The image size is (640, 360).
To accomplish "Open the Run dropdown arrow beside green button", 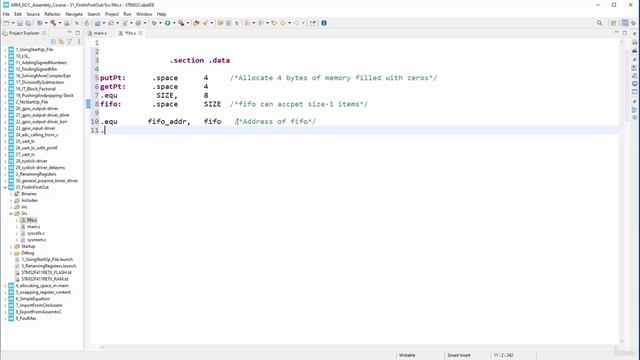I will (x=174, y=23).
